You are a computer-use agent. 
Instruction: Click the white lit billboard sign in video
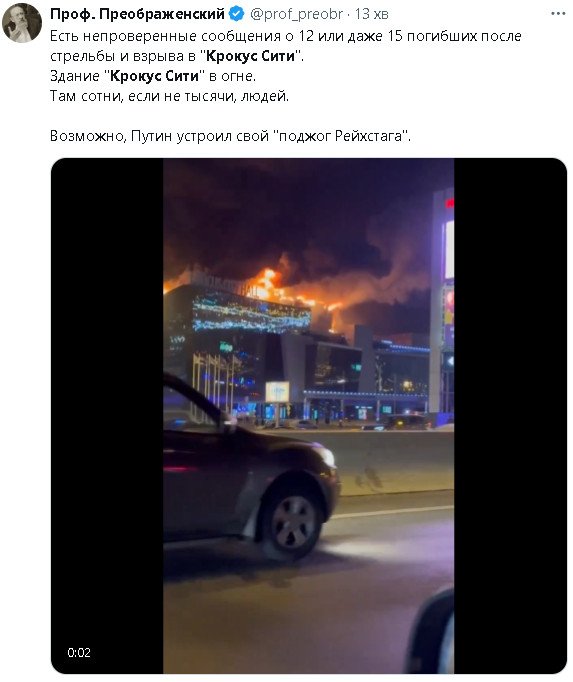(278, 391)
